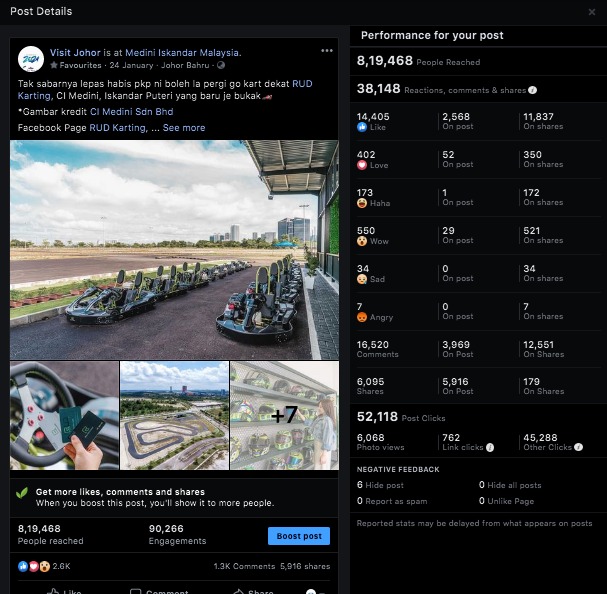This screenshot has width=607, height=594.
Task: Click the 6,095 Shares stat
Action: (370, 386)
